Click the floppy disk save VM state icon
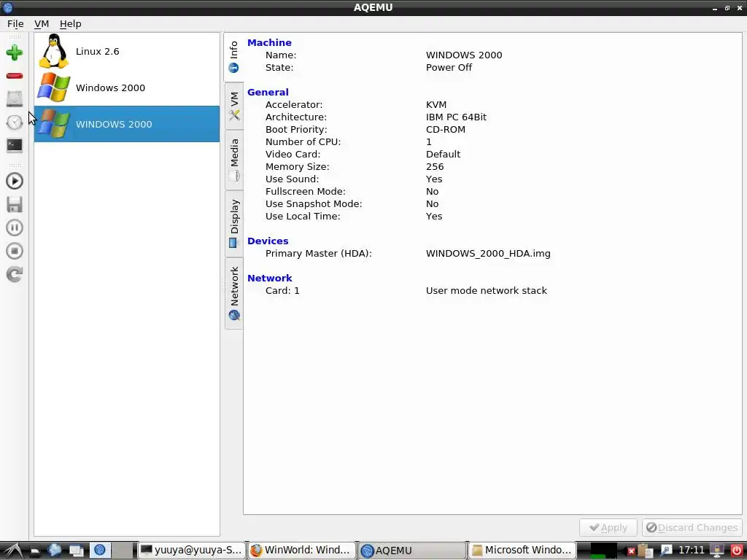The image size is (747, 560). (15, 204)
